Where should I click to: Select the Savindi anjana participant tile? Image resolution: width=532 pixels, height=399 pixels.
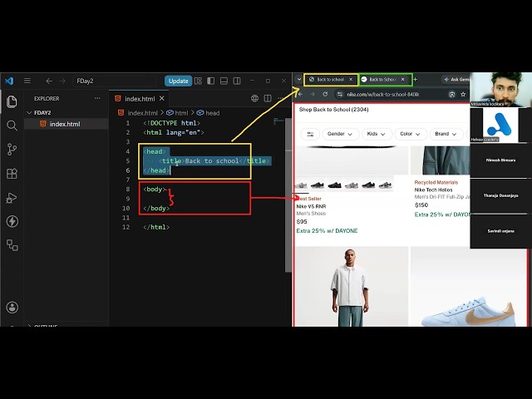tap(500, 231)
